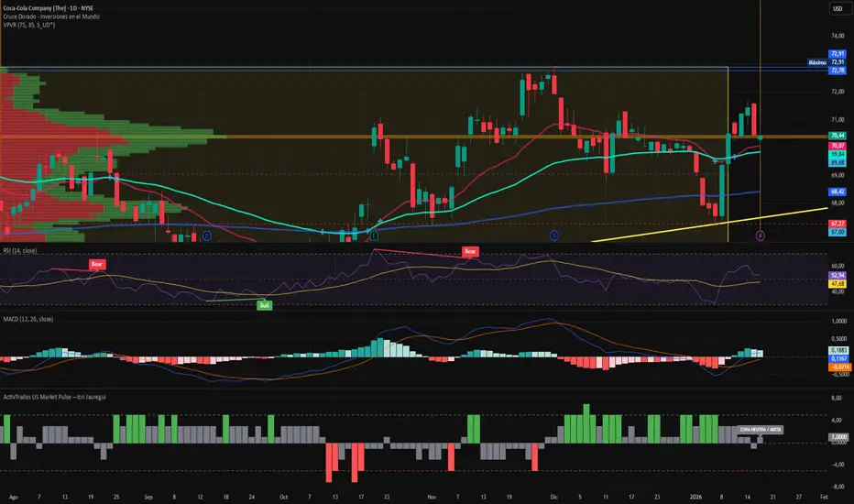This screenshot has width=854, height=504.
Task: Click the green 70,44 last price label
Action: coord(838,136)
